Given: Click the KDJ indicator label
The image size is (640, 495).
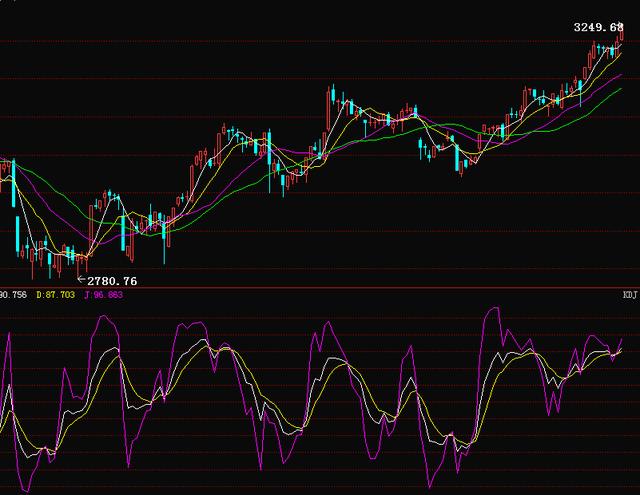Looking at the screenshot, I should point(629,294).
